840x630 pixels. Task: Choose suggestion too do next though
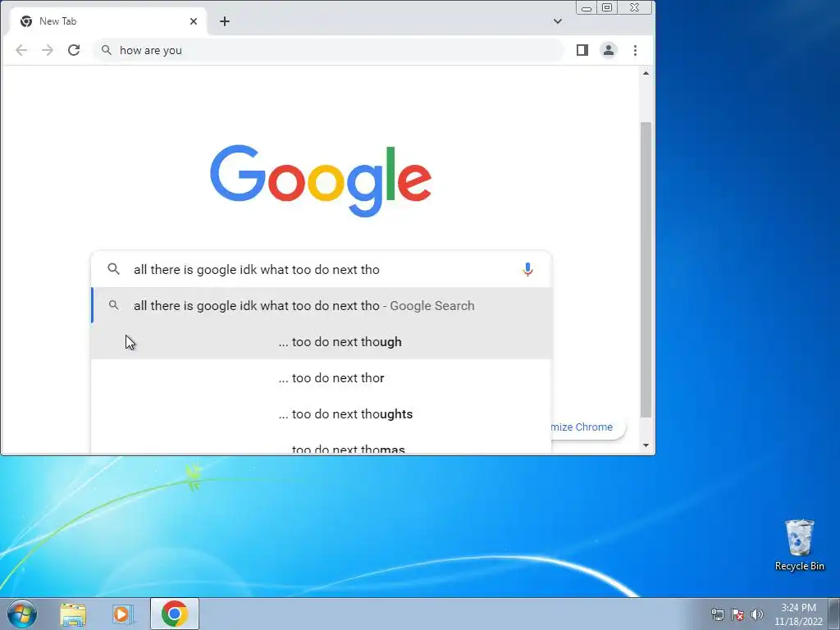tap(322, 342)
